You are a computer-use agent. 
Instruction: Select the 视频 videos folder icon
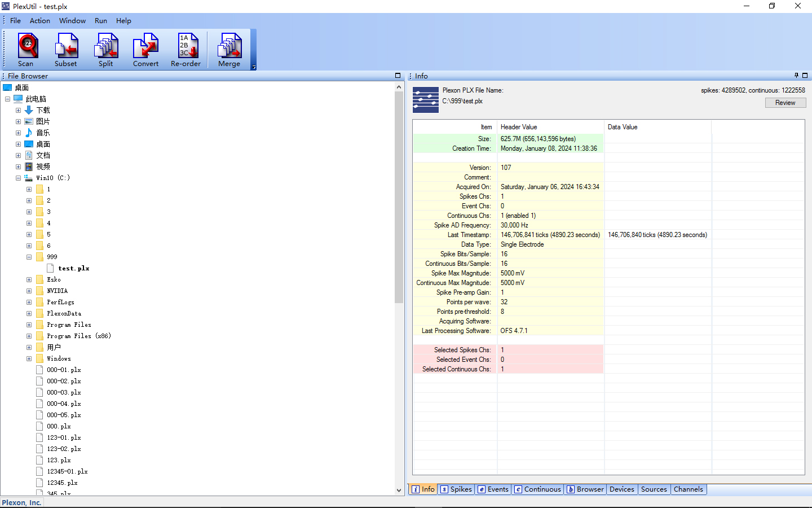tap(29, 167)
